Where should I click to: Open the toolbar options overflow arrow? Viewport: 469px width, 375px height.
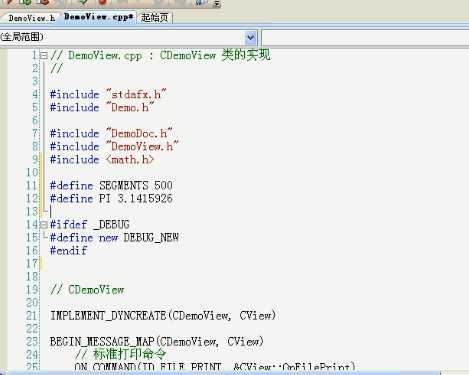click(x=217, y=4)
